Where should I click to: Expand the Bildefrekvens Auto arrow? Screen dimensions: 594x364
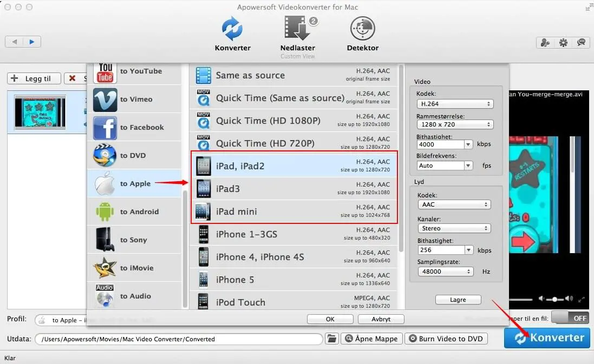click(468, 166)
